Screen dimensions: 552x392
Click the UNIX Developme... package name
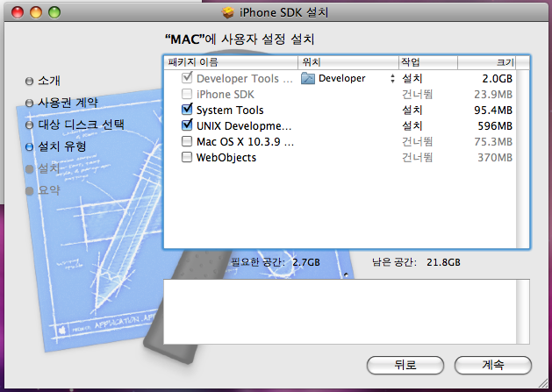coord(244,126)
